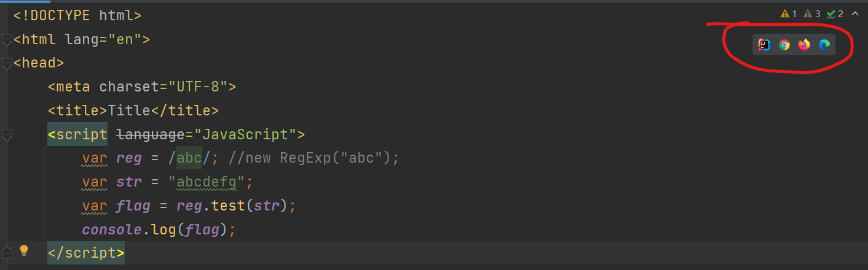Fold the html element in gutter
Image resolution: width=868 pixels, height=270 pixels.
point(7,40)
